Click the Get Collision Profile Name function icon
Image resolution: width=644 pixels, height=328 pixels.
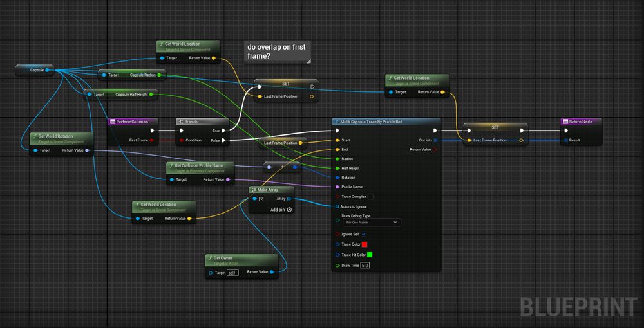[171, 165]
